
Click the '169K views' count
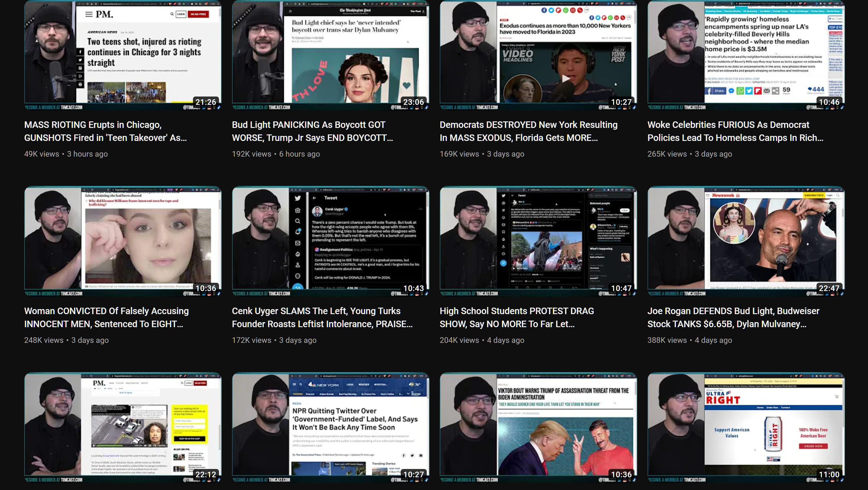459,154
